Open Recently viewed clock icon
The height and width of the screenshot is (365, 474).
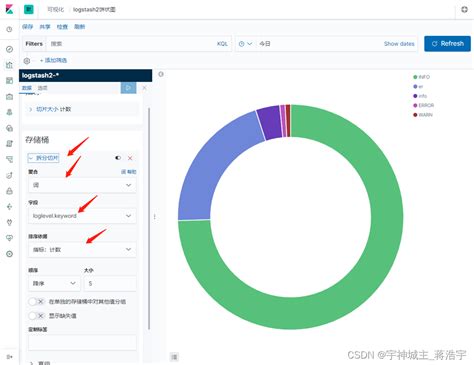click(9, 29)
